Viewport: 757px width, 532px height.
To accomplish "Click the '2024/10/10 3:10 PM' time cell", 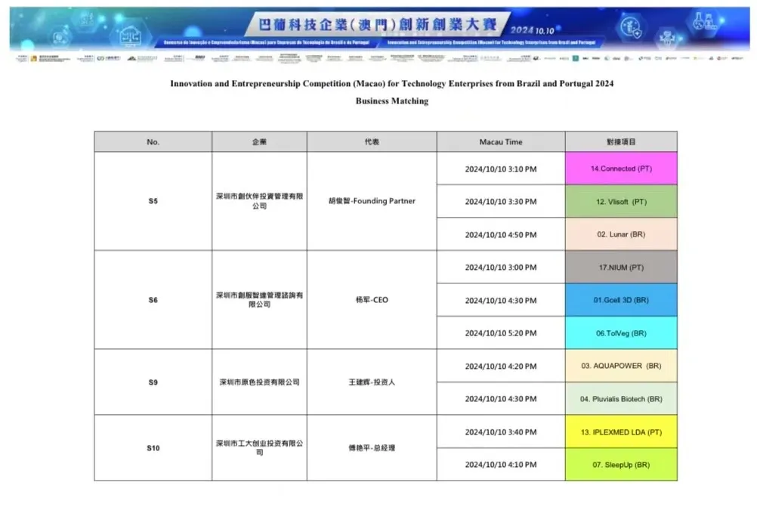I will coord(499,168).
